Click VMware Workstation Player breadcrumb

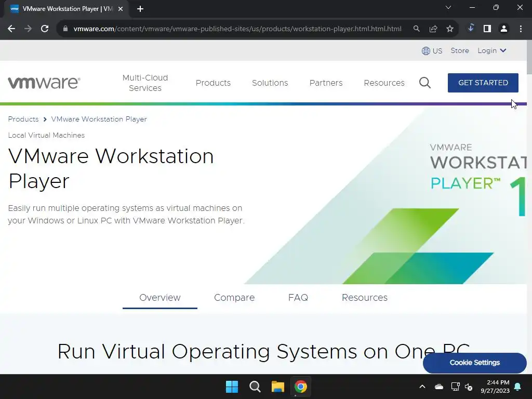coord(99,119)
